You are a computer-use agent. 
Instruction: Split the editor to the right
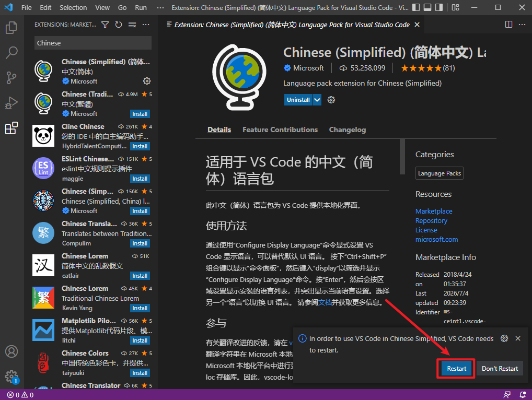click(508, 25)
